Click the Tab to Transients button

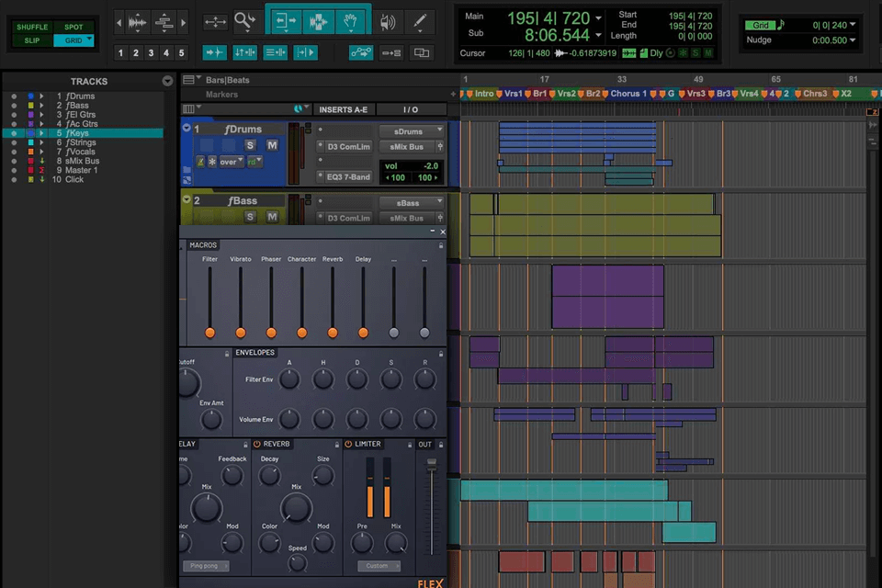214,52
